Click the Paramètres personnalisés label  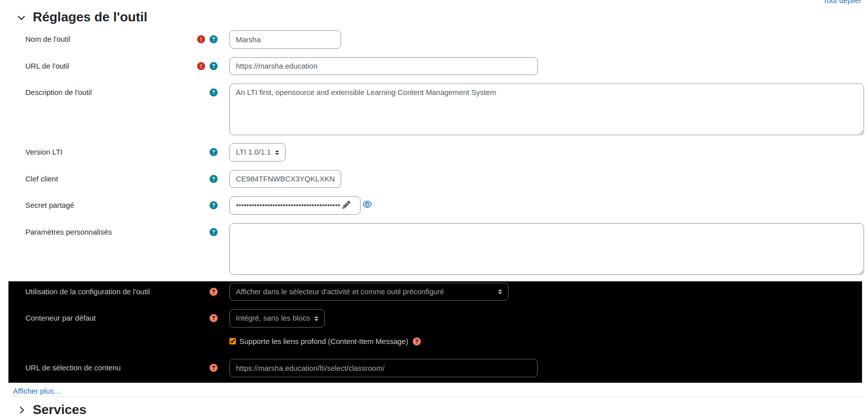pyautogui.click(x=69, y=232)
